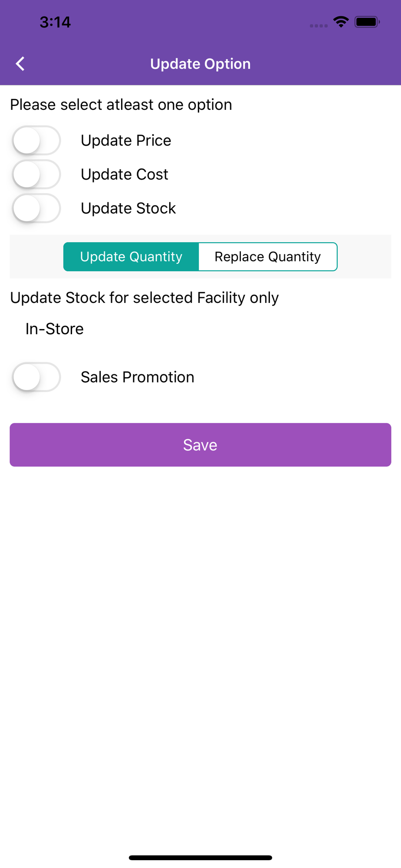Turn on the Update Cost switch
Screen dimensions: 401x868
[x=36, y=174]
